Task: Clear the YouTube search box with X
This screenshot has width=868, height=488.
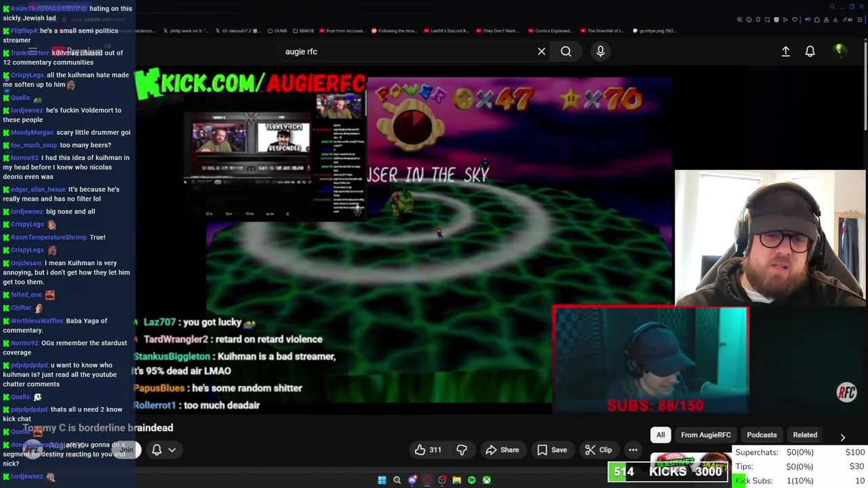Action: (541, 52)
